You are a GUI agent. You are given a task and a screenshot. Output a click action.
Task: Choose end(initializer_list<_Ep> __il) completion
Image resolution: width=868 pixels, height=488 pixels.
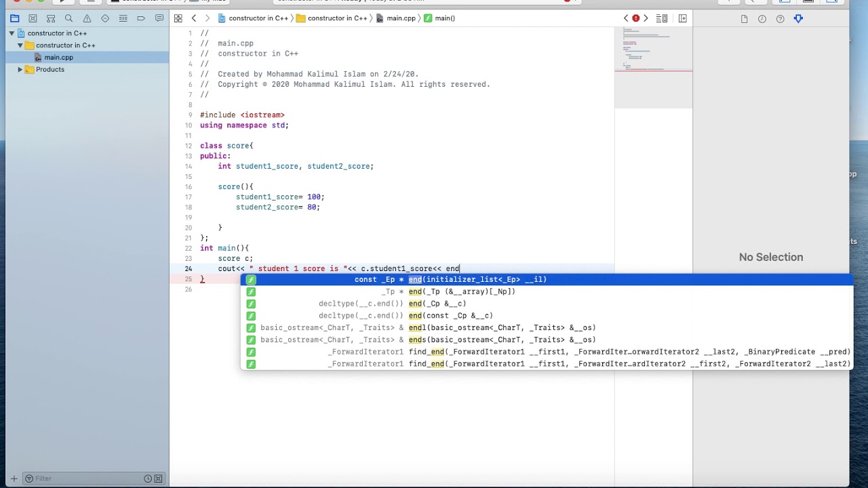(x=547, y=279)
